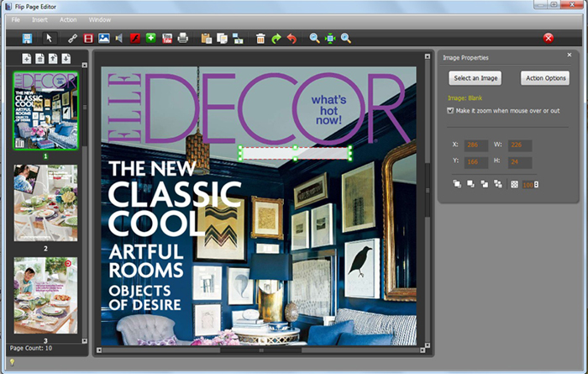
Task: Zoom in with the plus magnifier
Action: coord(346,39)
